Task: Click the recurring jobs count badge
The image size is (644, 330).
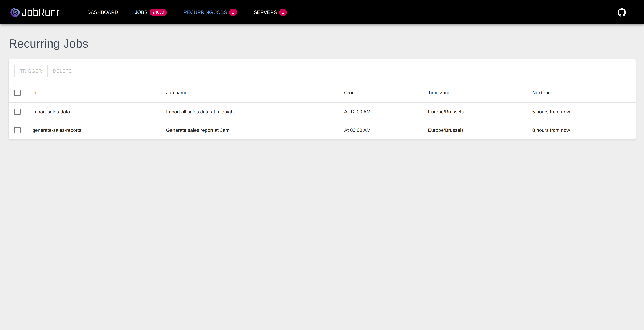Action: tap(233, 12)
